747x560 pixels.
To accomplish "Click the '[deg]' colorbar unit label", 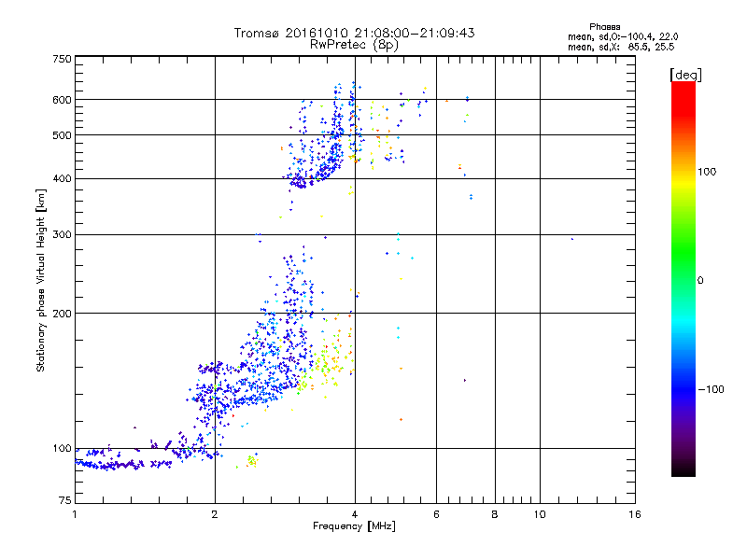I will tap(685, 76).
